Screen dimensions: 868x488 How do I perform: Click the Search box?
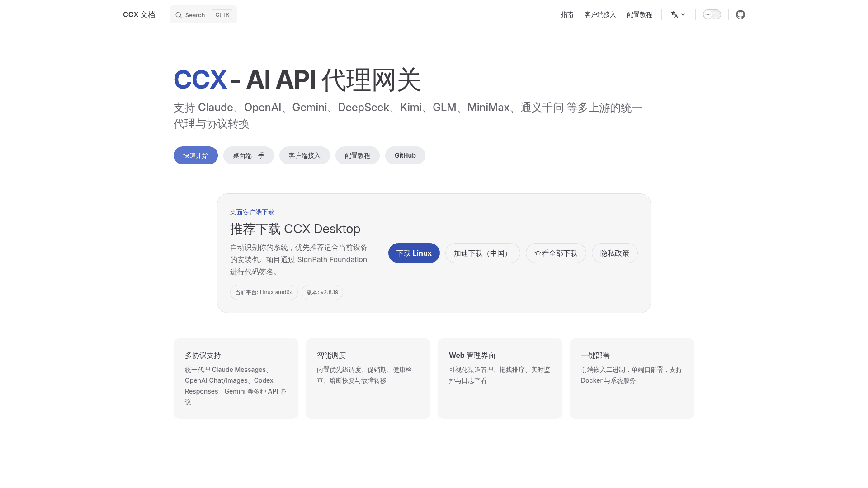203,14
